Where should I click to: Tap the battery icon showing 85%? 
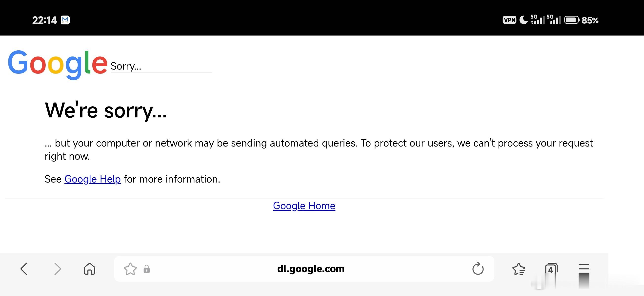click(571, 20)
